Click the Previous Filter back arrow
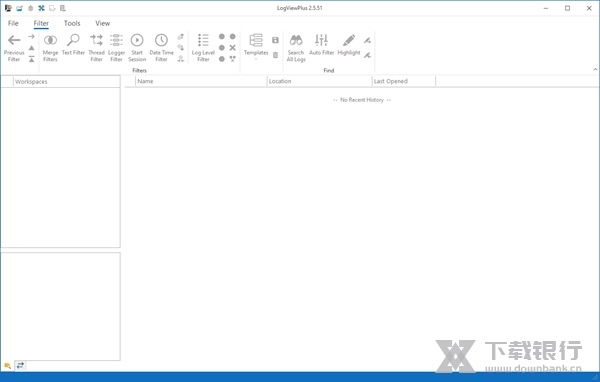The height and width of the screenshot is (382, 600). pyautogui.click(x=14, y=40)
